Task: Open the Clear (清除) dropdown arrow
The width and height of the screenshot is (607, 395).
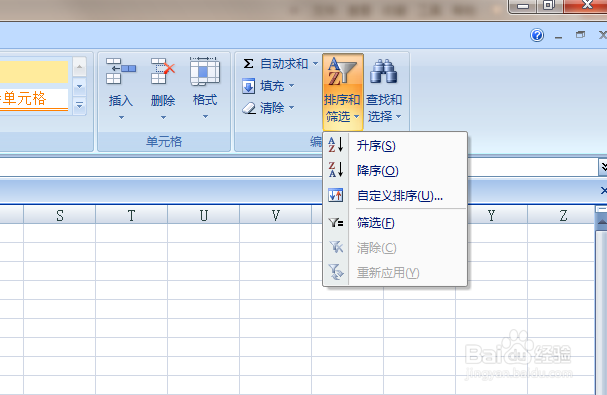Action: (291, 107)
